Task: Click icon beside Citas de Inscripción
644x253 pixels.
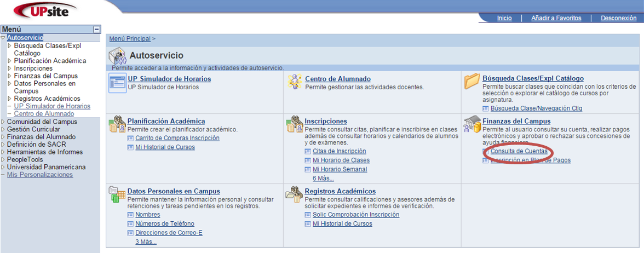Action: click(x=308, y=152)
